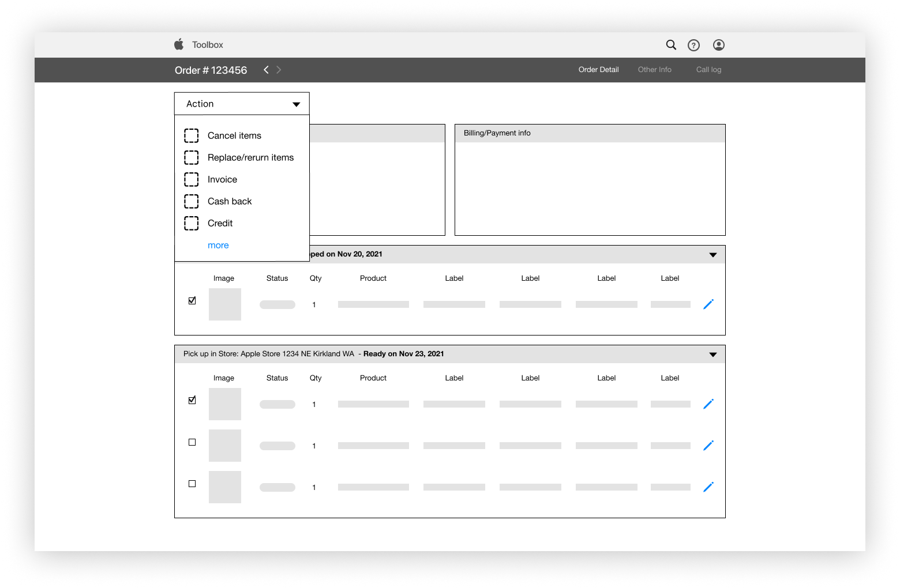Click the Qty column header in pick up table
Screen dimensions: 900x588
[x=316, y=378]
